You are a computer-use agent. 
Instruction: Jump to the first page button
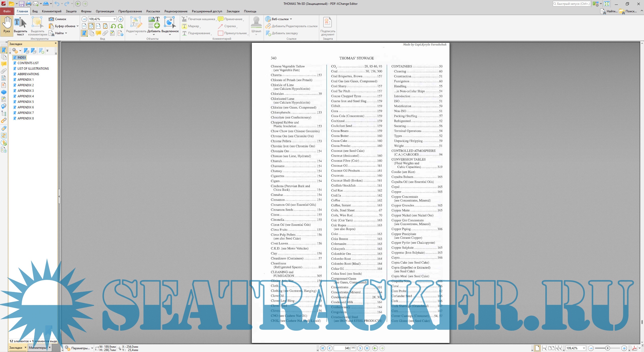pos(323,348)
